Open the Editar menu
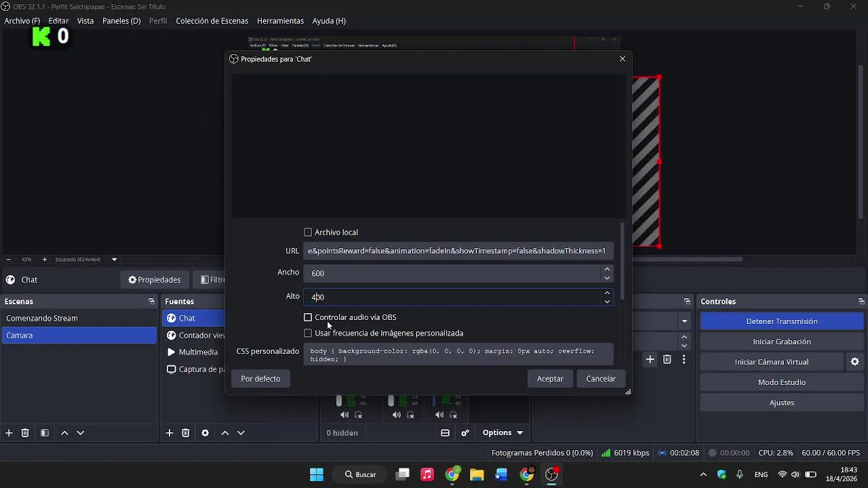This screenshot has width=868, height=488. (58, 21)
